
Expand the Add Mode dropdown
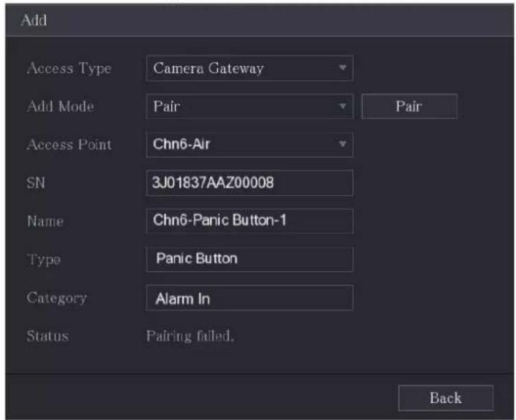[249, 106]
